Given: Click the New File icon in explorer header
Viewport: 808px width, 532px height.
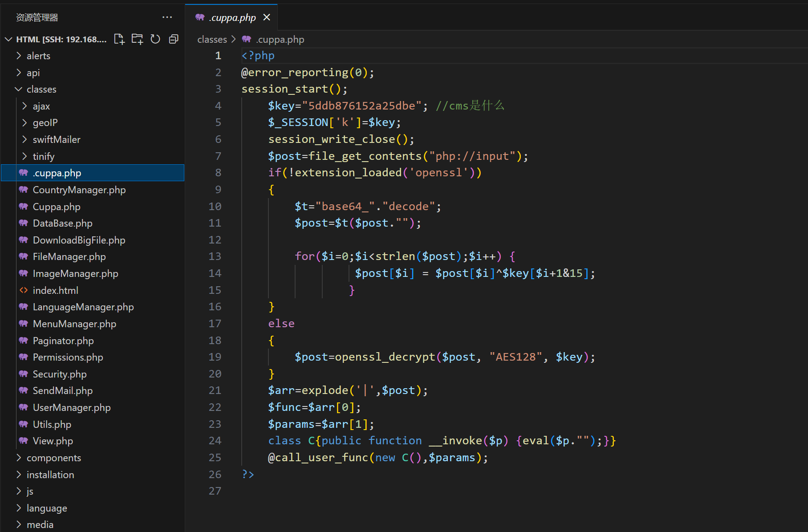Looking at the screenshot, I should [119, 39].
